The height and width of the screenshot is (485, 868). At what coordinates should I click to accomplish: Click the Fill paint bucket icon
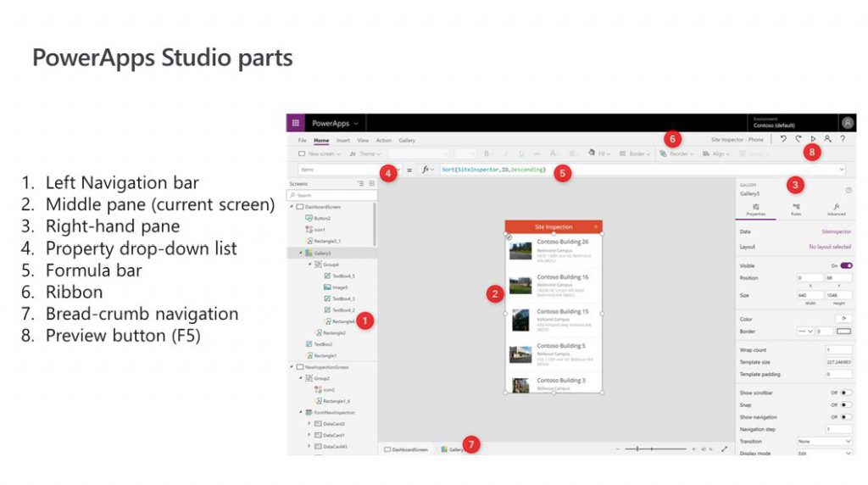click(x=592, y=153)
